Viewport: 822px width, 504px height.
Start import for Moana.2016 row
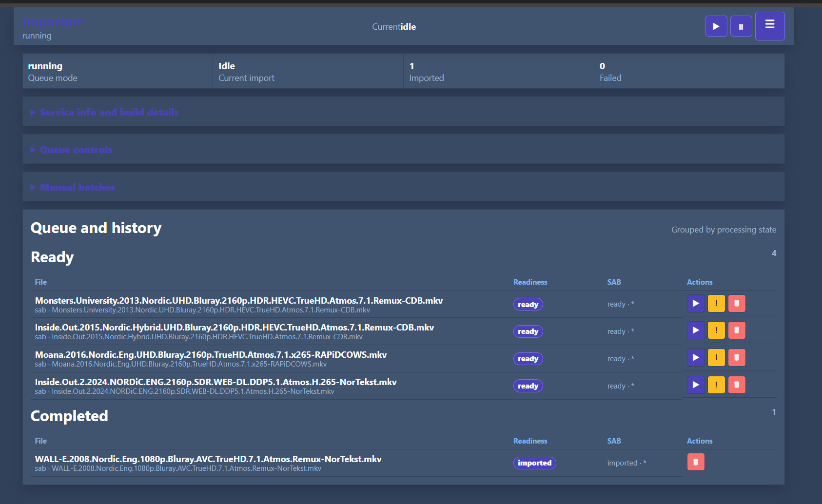tap(696, 358)
